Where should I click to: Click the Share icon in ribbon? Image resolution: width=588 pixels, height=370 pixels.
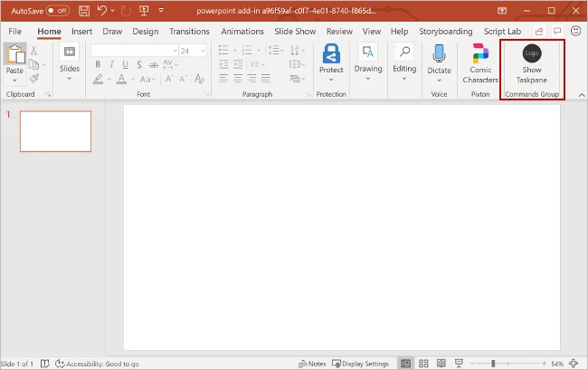coord(539,32)
